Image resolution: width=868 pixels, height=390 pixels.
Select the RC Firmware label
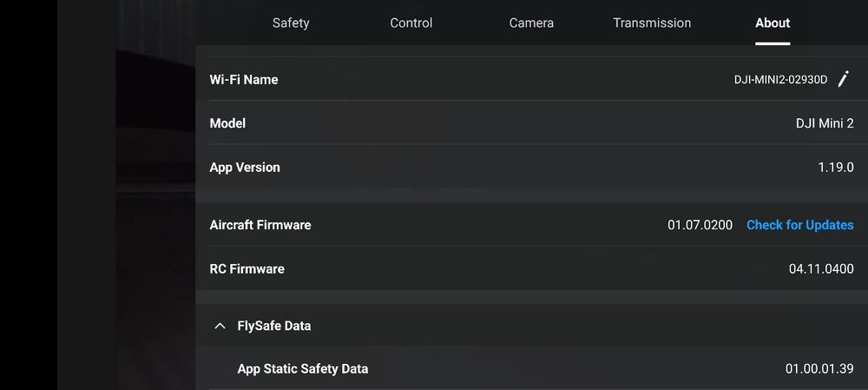[247, 268]
